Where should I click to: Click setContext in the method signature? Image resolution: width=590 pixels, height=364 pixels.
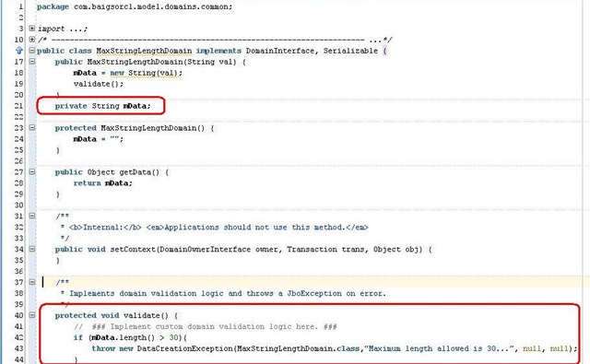133,250
